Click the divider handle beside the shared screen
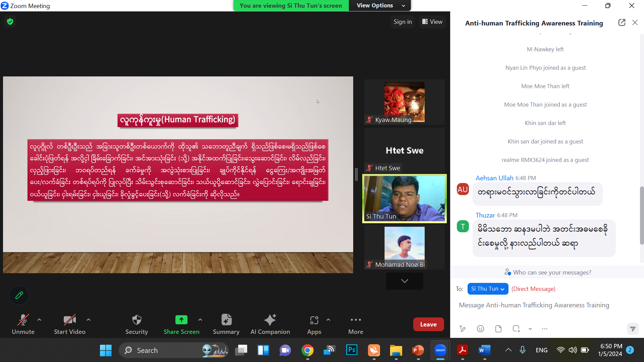This screenshot has height=362, width=644. click(356, 174)
